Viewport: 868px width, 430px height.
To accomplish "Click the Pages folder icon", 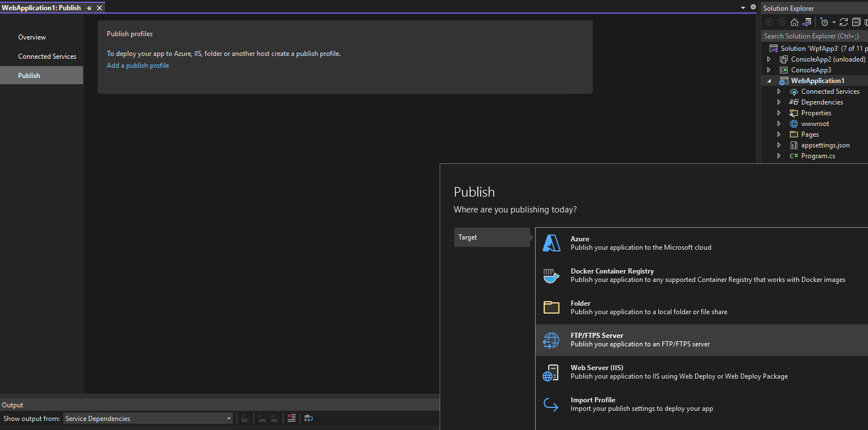I will click(794, 134).
